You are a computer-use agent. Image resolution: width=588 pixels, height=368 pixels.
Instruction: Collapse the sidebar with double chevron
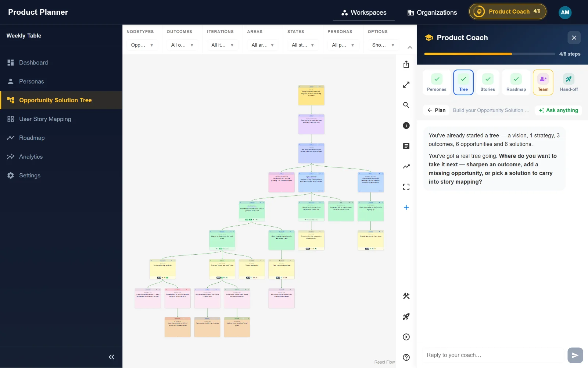(111, 357)
